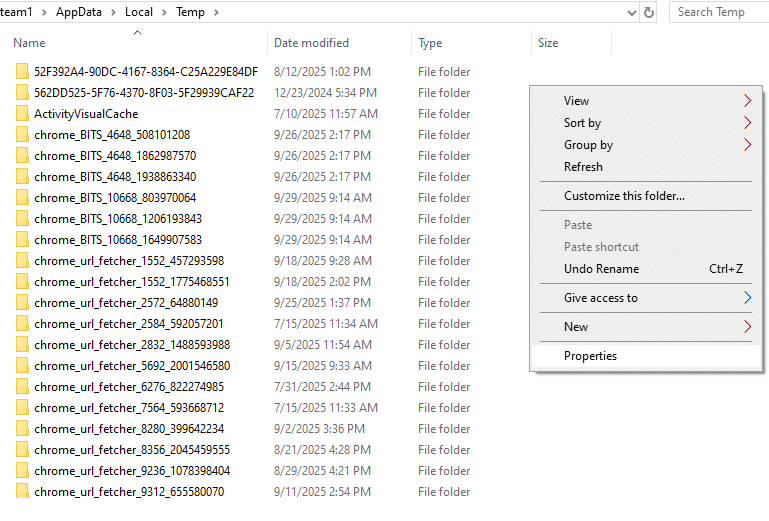Click the chrome_url_fetcher_9312_655580070 folder icon
This screenshot has width=769, height=521.
pyautogui.click(x=22, y=492)
